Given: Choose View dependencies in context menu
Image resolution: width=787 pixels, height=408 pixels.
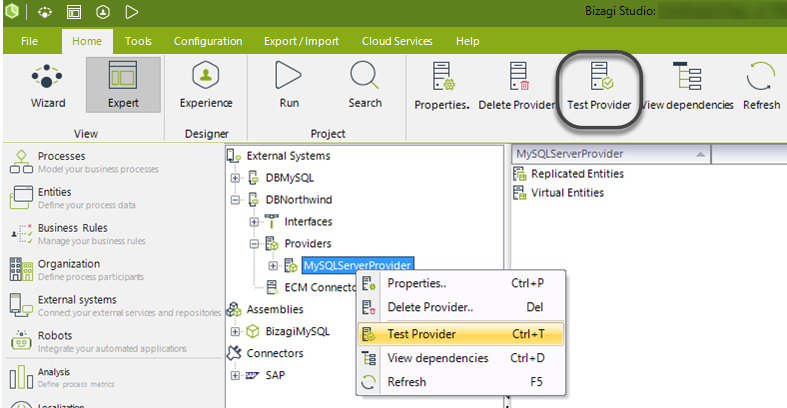Looking at the screenshot, I should (x=462, y=358).
